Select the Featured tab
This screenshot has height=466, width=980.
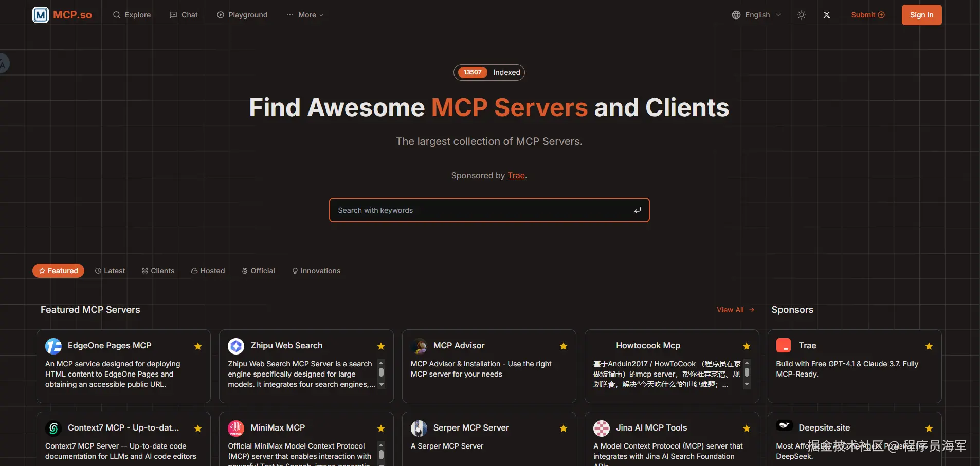[58, 271]
